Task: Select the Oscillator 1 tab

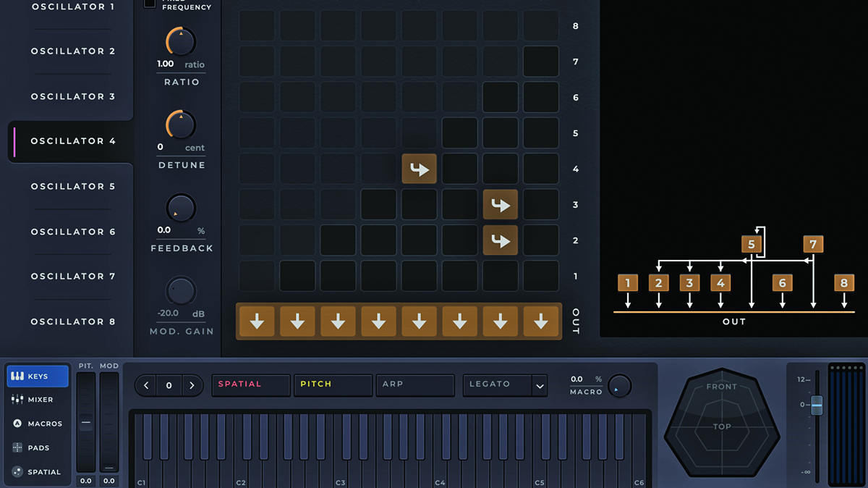Action: pyautogui.click(x=73, y=7)
